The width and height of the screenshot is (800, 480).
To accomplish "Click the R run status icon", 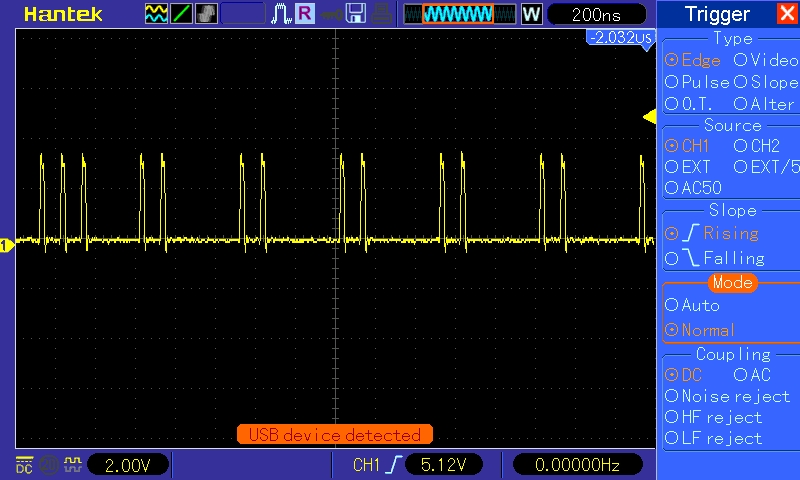I will click(x=305, y=13).
